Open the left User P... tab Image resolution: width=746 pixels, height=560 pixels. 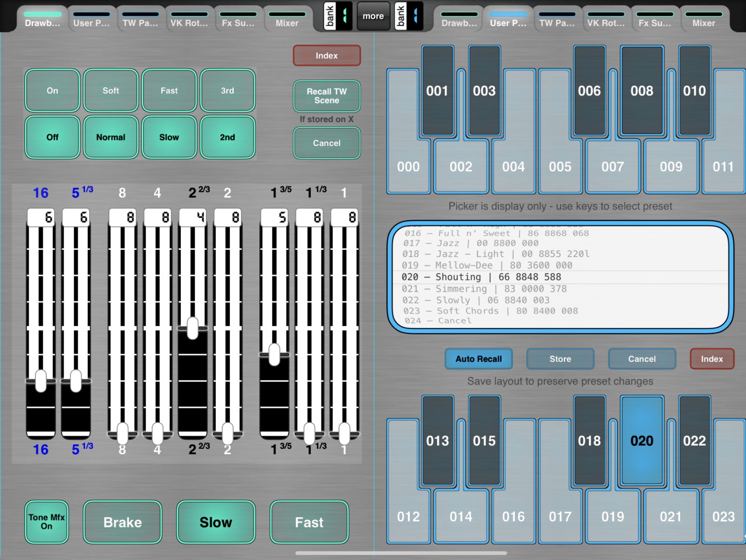click(91, 19)
